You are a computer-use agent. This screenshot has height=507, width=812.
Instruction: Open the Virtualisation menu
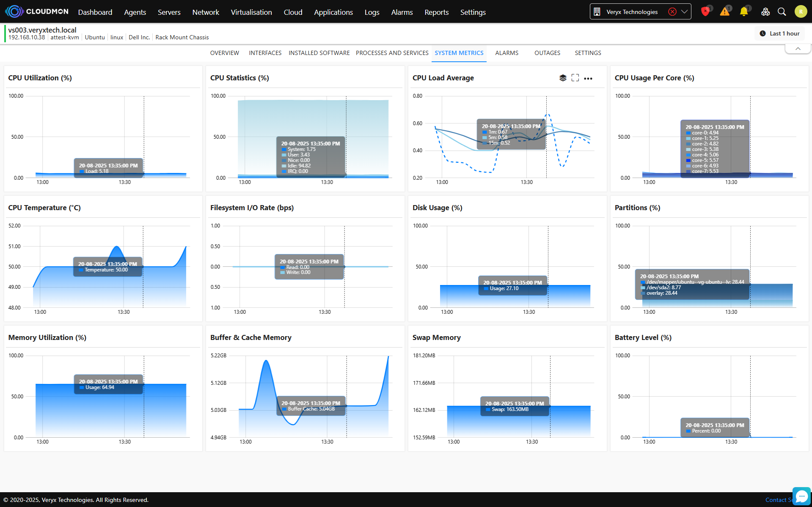click(251, 12)
